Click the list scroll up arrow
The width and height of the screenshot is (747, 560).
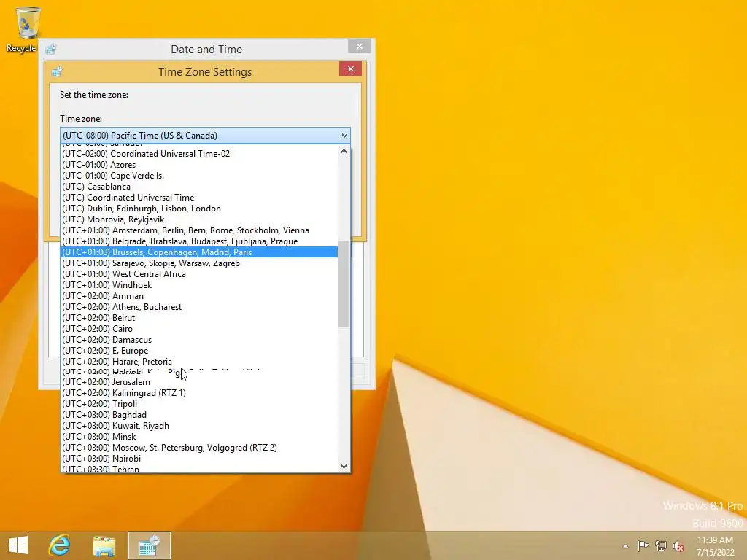[x=344, y=151]
